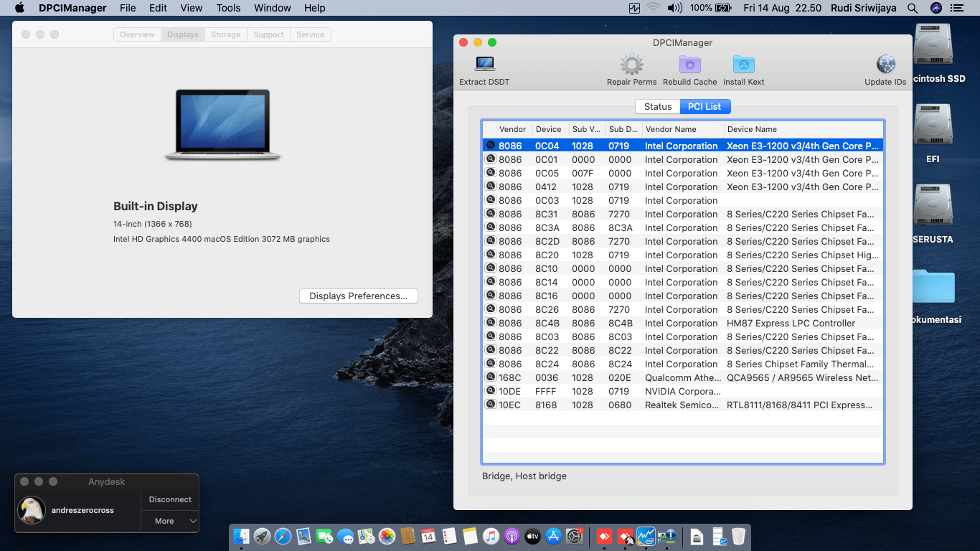980x551 pixels.
Task: Click the battery 100% status item
Action: click(x=710, y=8)
